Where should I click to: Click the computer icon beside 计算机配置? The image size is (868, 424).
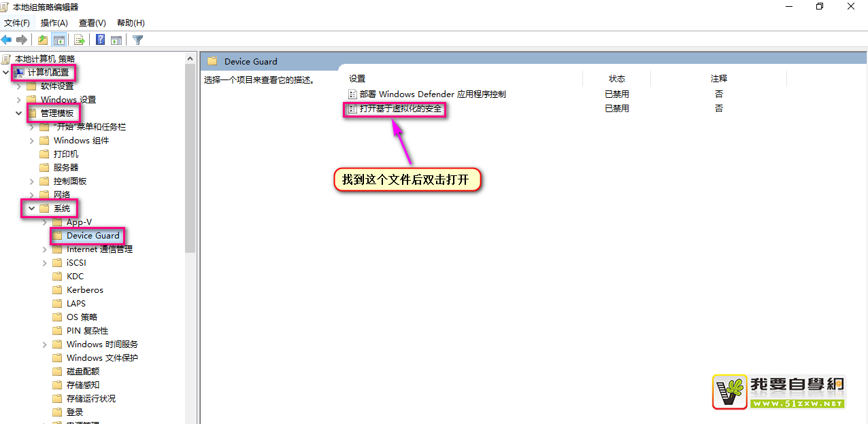[19, 73]
